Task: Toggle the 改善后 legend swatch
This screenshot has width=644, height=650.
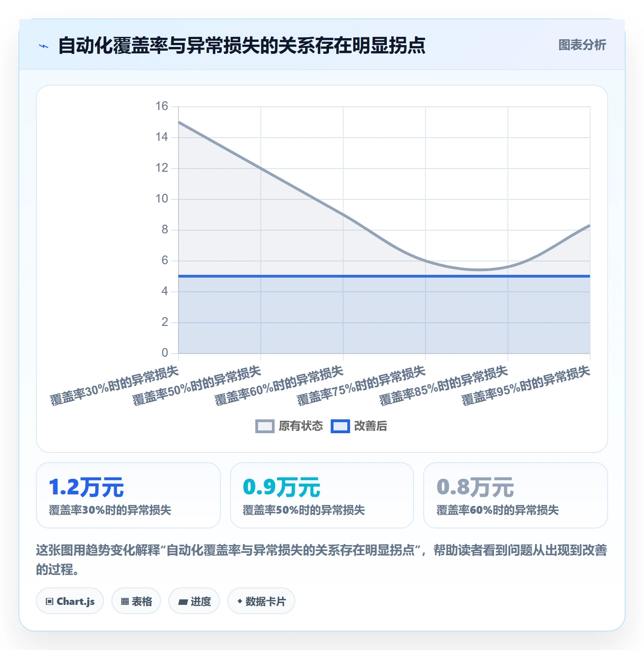Action: (x=340, y=426)
